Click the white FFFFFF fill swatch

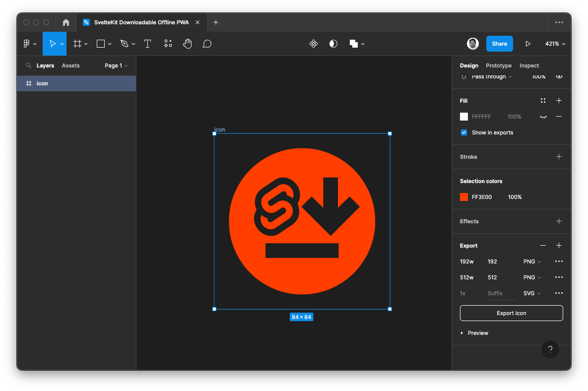click(x=464, y=117)
